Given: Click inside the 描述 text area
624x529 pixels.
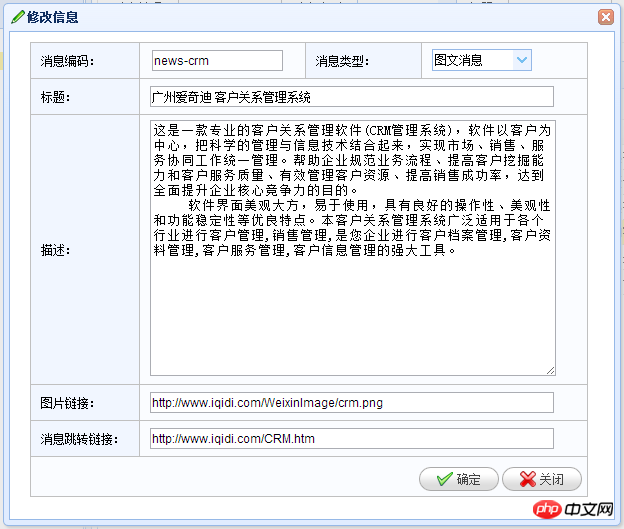Looking at the screenshot, I should pyautogui.click(x=353, y=248).
